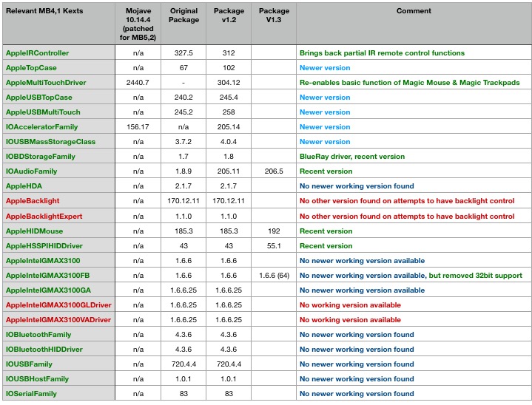
Task: Click the 'Original Package' column header
Action: pos(183,16)
